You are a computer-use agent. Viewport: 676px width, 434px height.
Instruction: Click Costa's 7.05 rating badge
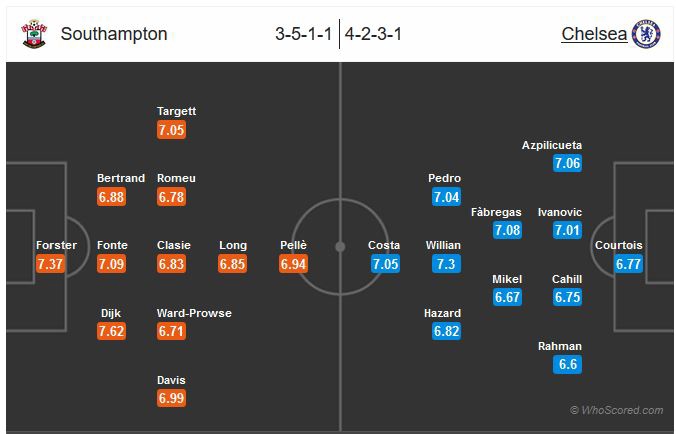point(386,264)
